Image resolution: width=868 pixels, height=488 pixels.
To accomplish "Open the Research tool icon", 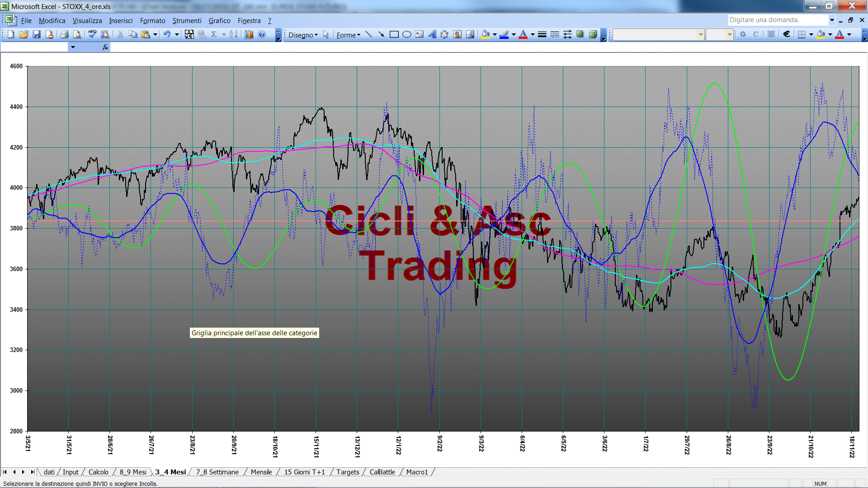I will point(105,34).
